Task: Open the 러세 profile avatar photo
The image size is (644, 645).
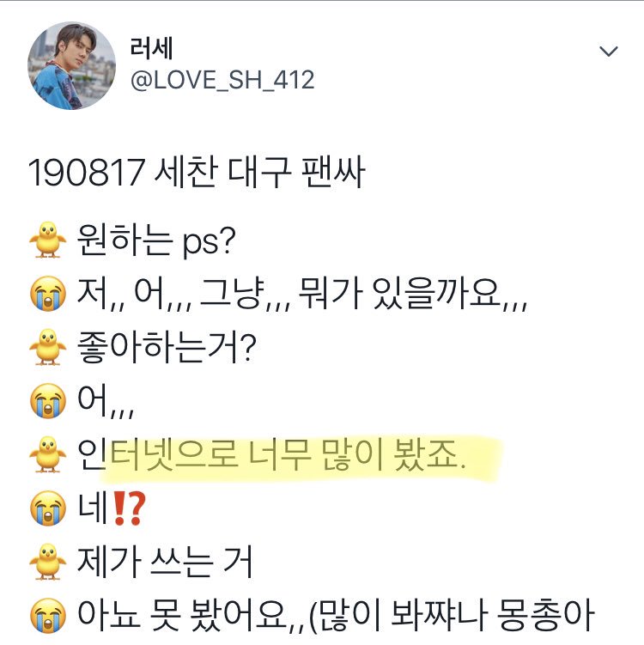Action: [x=71, y=66]
